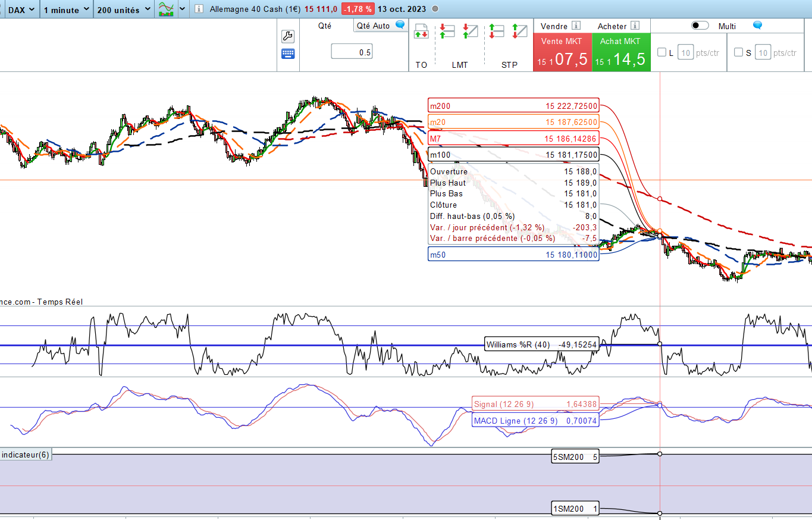The width and height of the screenshot is (812, 520).
Task: Select the Qté Auto tab
Action: [x=374, y=26]
